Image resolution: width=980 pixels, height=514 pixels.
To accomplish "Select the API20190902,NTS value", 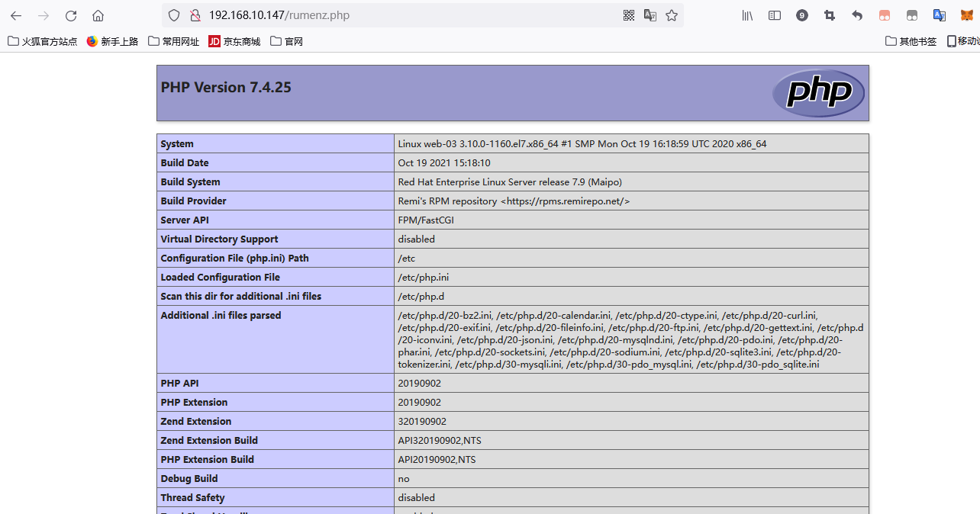I will pos(437,459).
